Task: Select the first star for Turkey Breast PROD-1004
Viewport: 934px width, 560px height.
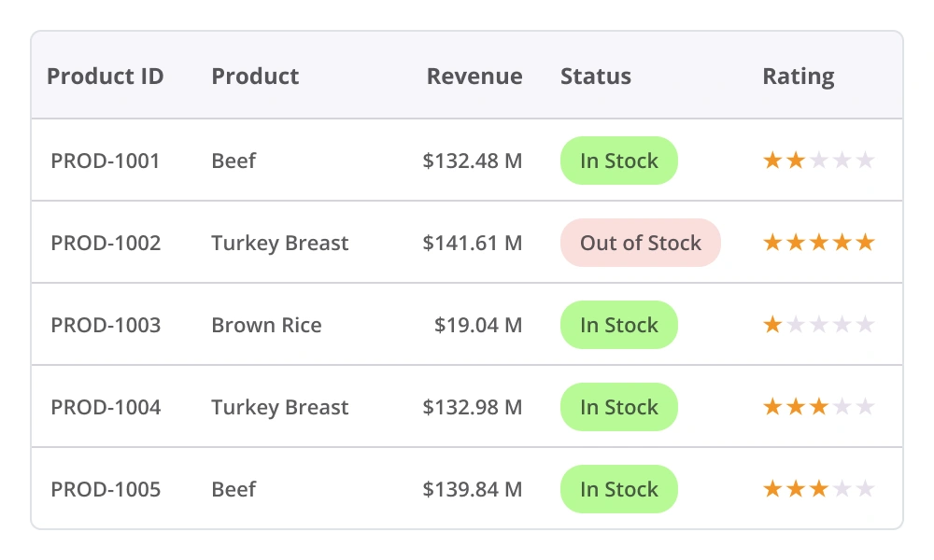Action: 773,406
